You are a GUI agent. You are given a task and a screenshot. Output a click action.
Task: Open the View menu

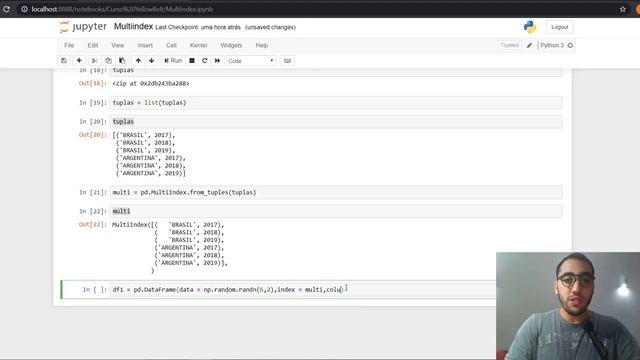click(x=118, y=45)
